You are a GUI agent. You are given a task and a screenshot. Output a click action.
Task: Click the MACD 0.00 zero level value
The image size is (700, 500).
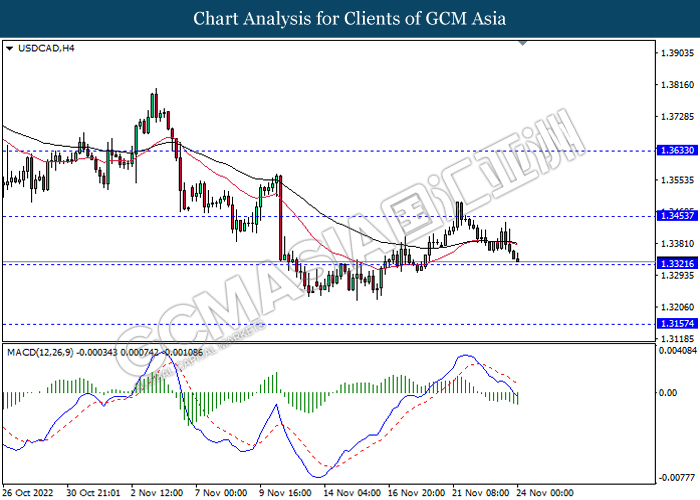[668, 393]
